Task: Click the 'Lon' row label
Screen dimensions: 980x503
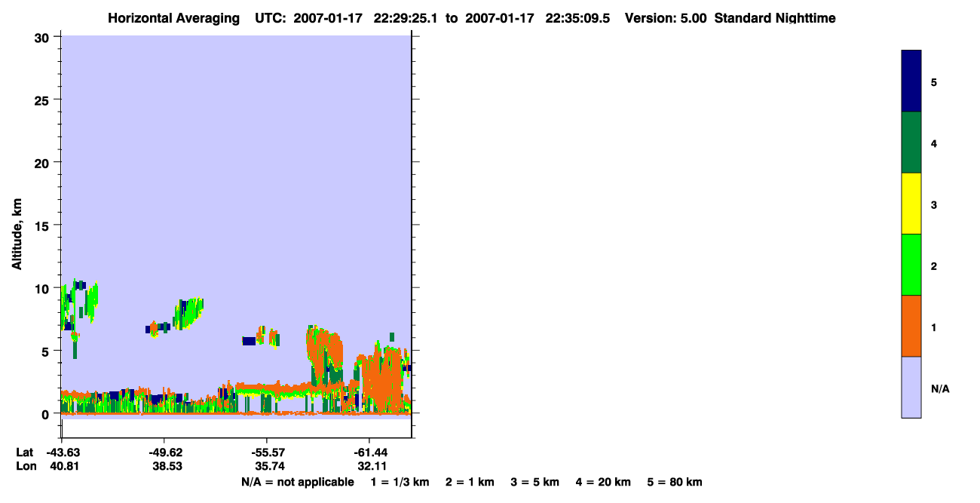Action: (25, 466)
